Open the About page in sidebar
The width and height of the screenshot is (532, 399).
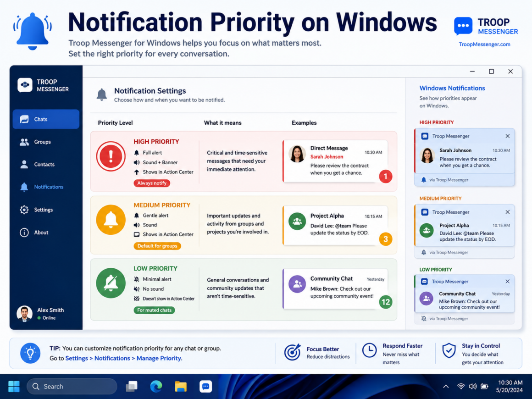point(46,233)
